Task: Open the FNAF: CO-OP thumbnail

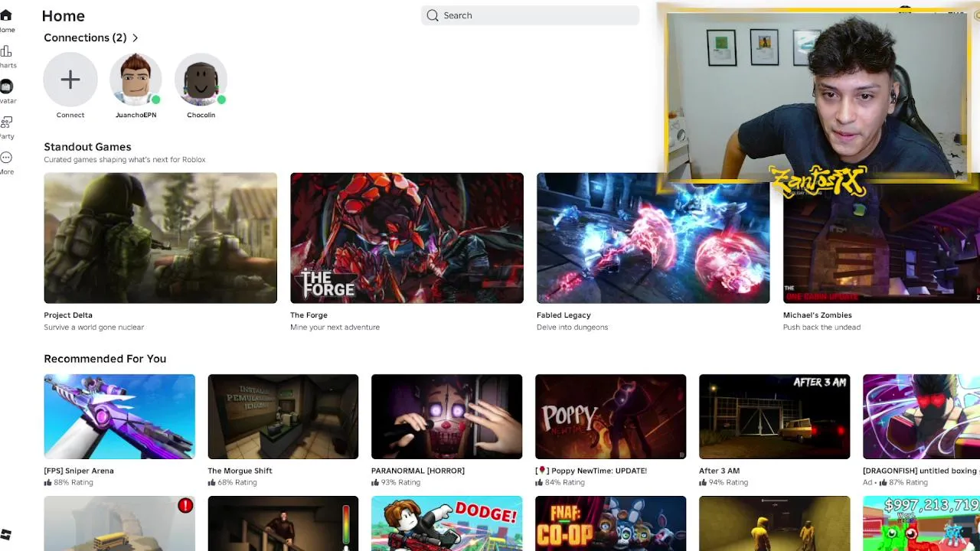Action: click(611, 523)
